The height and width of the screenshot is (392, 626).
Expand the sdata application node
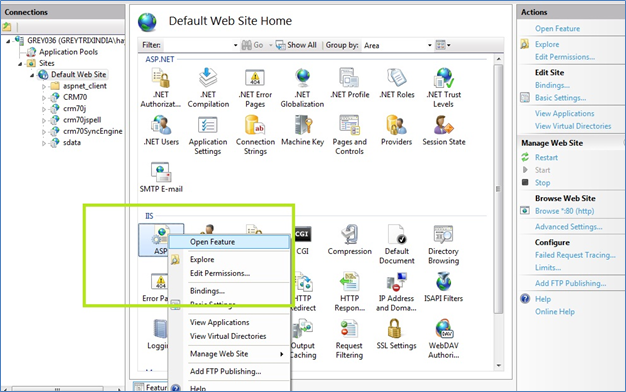44,143
